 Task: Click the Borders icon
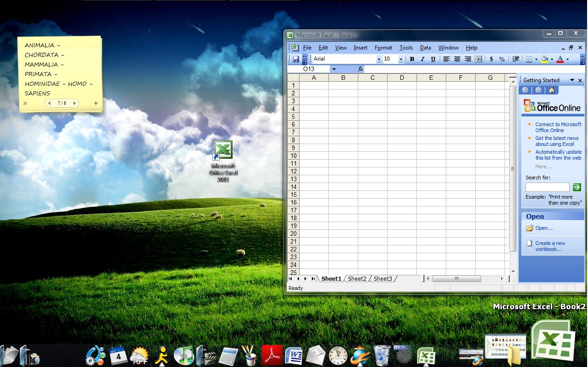pyautogui.click(x=529, y=59)
